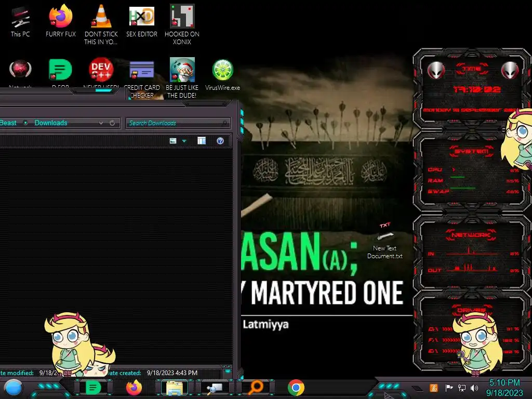Screen dimensions: 532x399
Task: Select the New Text Document.txt file
Action: coord(385,241)
